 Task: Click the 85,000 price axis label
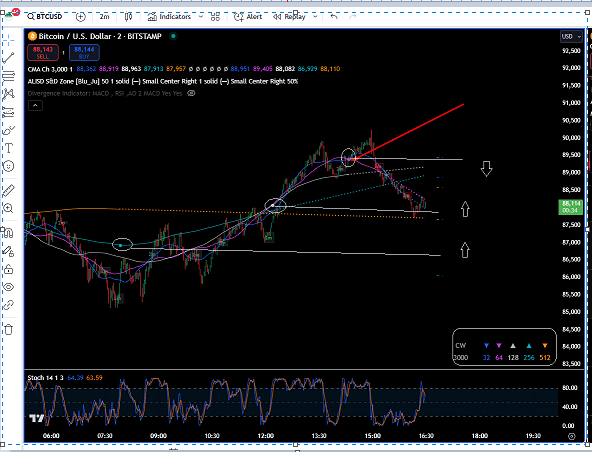(x=571, y=312)
